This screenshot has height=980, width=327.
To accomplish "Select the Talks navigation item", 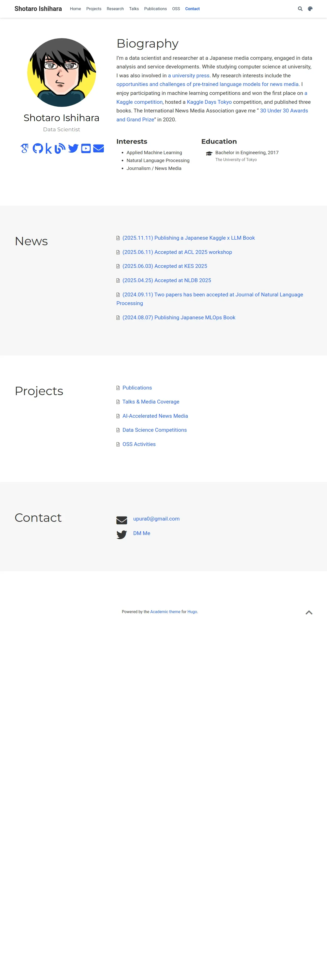I will [134, 9].
